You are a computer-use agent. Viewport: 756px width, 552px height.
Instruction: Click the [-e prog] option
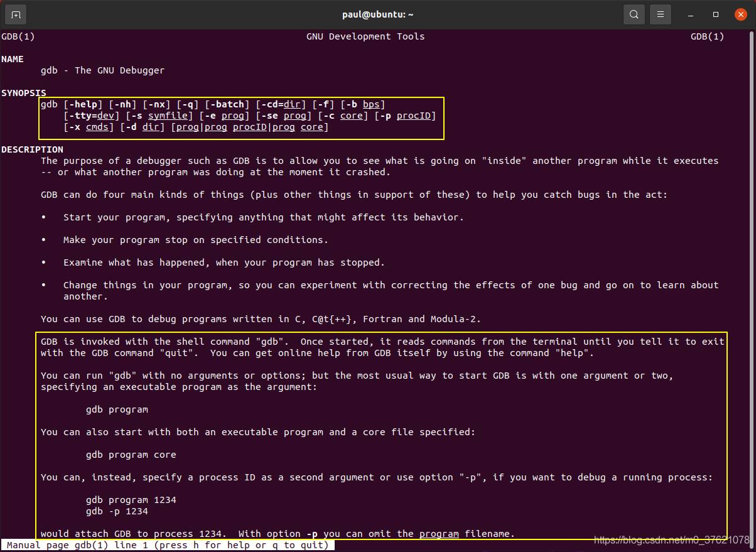point(224,116)
